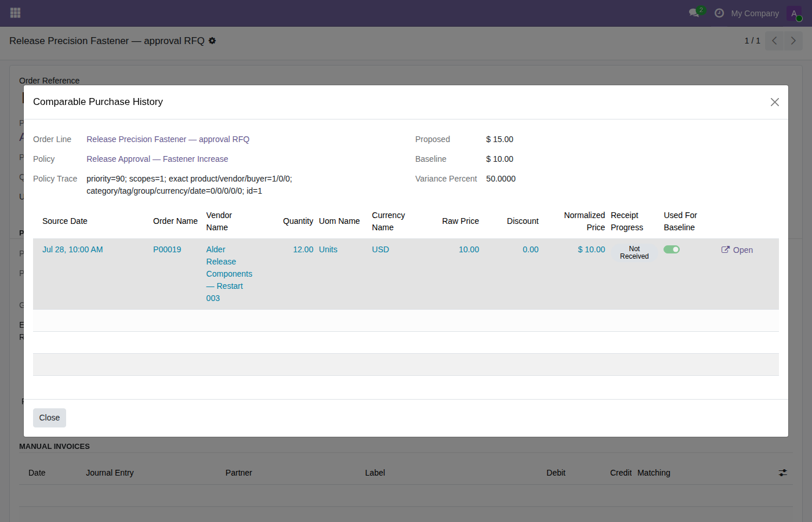Click the Not Received status badge
Screen dimensions: 812x522
click(x=634, y=252)
